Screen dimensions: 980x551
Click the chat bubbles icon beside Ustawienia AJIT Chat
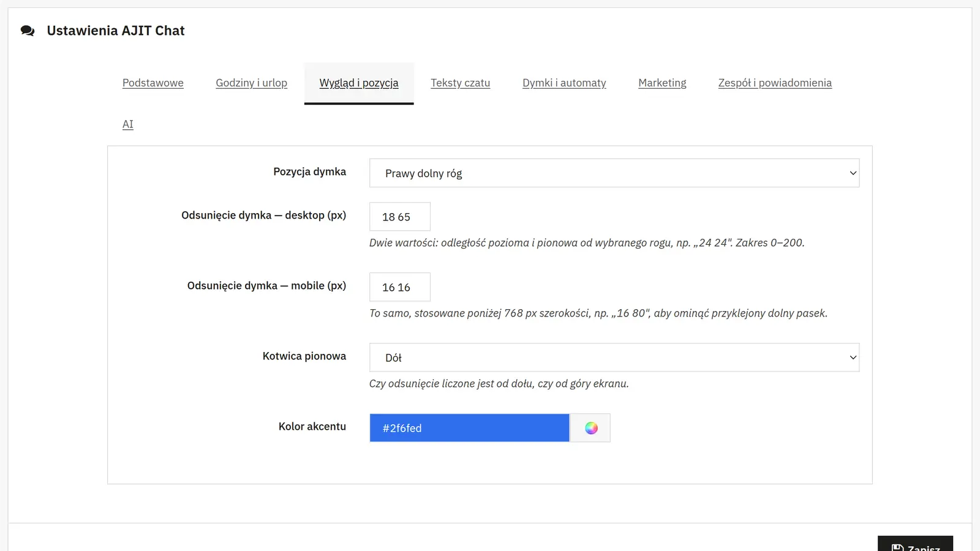tap(28, 31)
